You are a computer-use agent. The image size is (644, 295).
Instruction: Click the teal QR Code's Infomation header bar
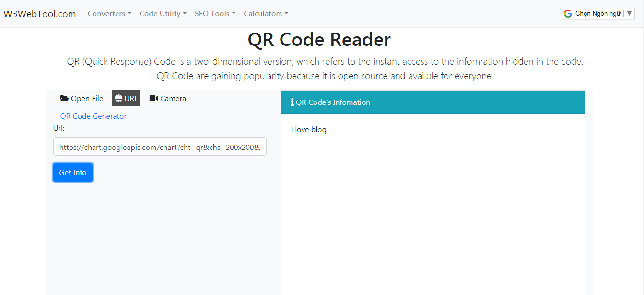pyautogui.click(x=432, y=102)
